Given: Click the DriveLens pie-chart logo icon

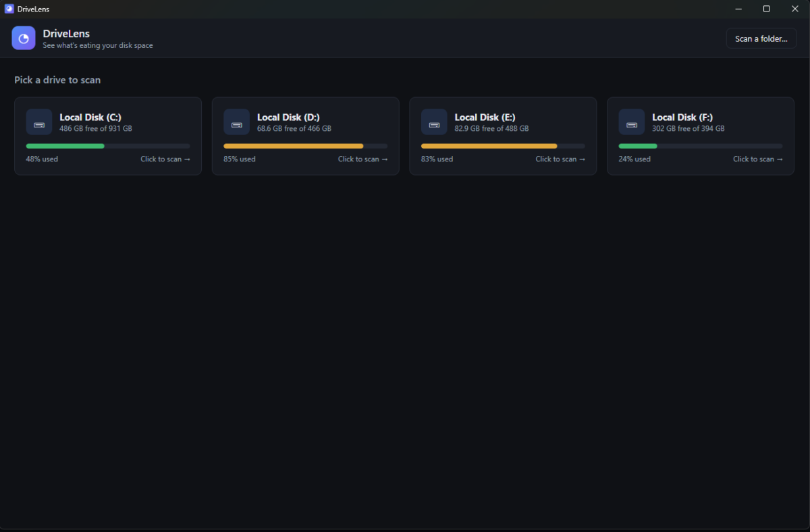Looking at the screenshot, I should click(24, 38).
